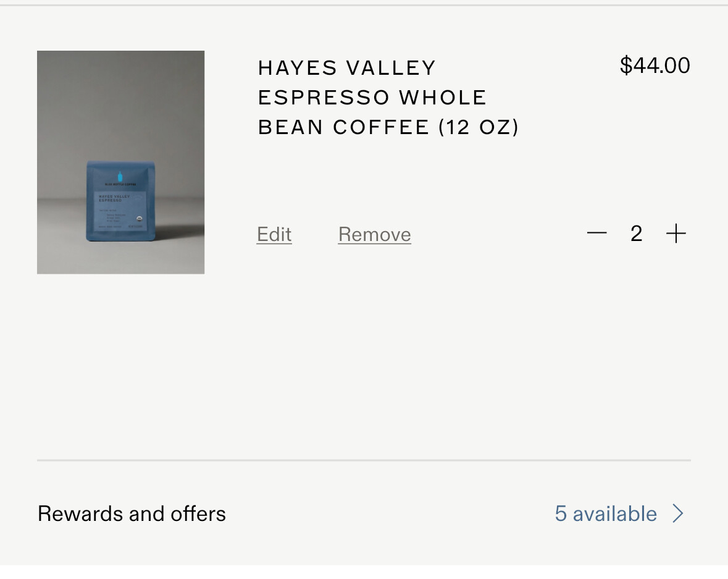The width and height of the screenshot is (728, 579).
Task: Click the Edit link for the coffee
Action: [x=274, y=234]
